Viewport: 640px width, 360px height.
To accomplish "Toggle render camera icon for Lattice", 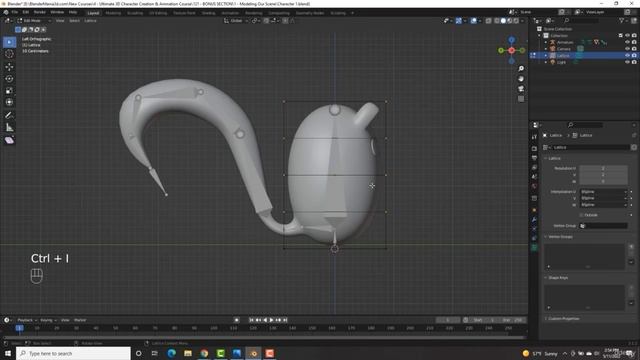I will 634,55.
